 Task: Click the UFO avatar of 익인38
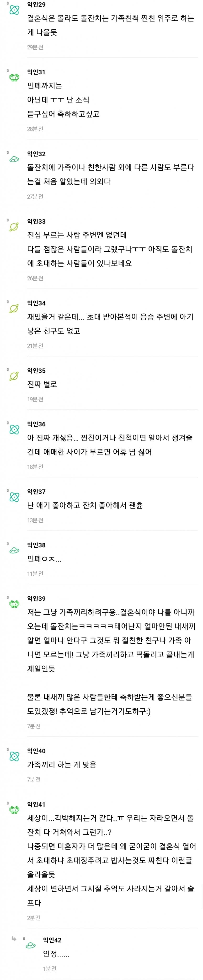[x=14, y=551]
